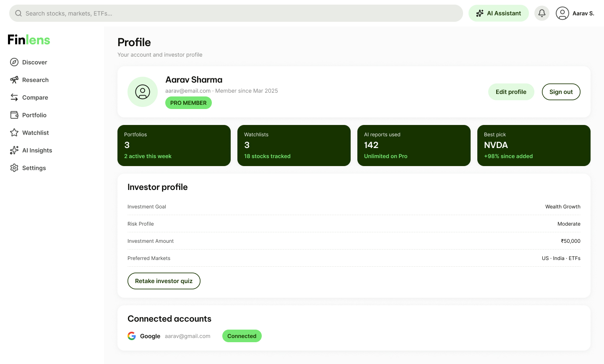Click the Connected status badge

[x=242, y=336]
